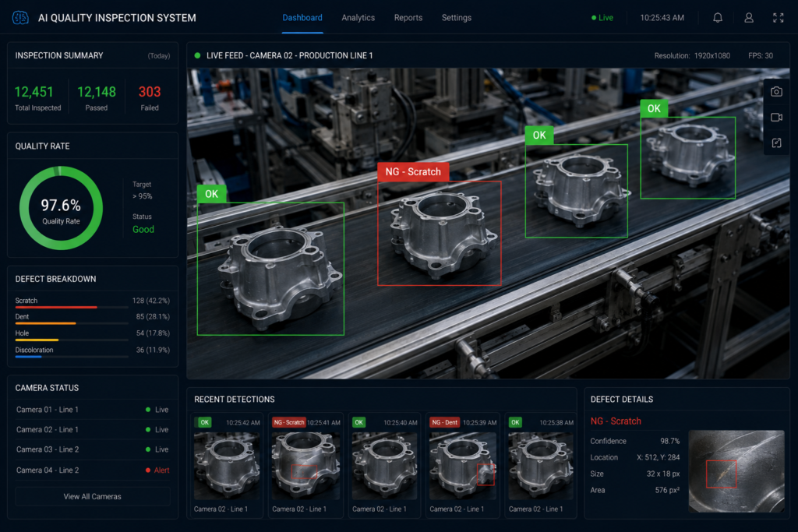Start recording with the video icon
The image size is (798, 532).
776,118
